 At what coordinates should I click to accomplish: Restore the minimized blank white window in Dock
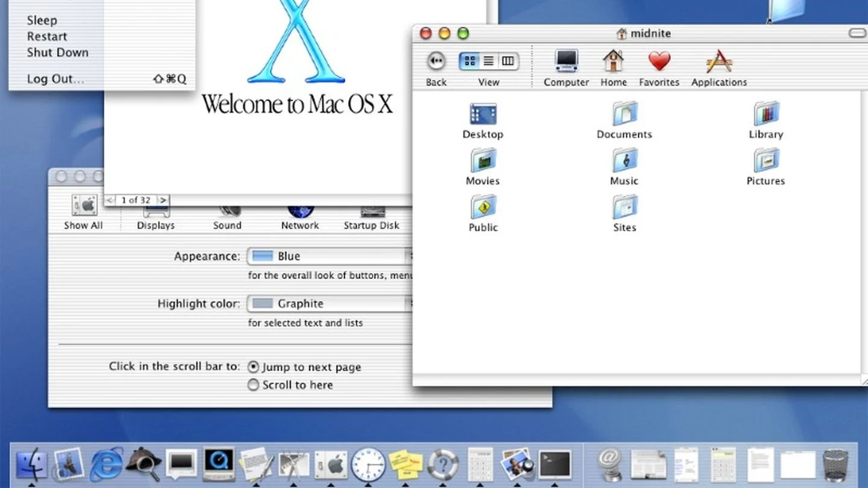pos(798,465)
